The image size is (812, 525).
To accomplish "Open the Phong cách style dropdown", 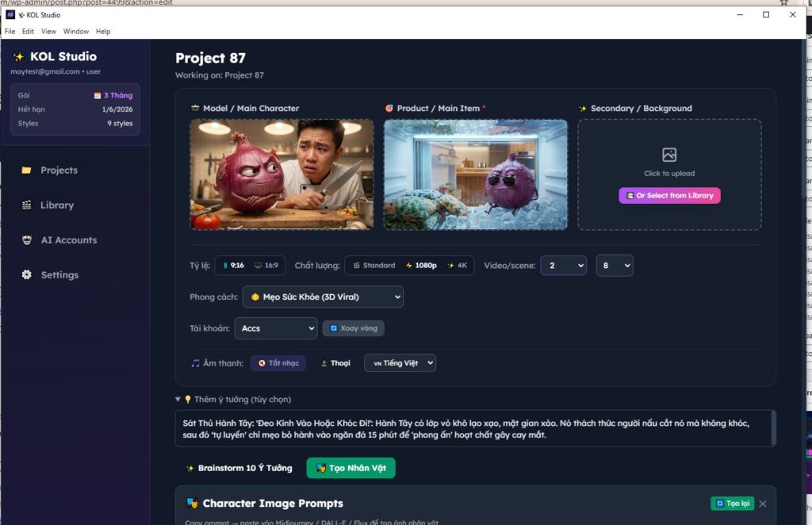I will (x=323, y=297).
